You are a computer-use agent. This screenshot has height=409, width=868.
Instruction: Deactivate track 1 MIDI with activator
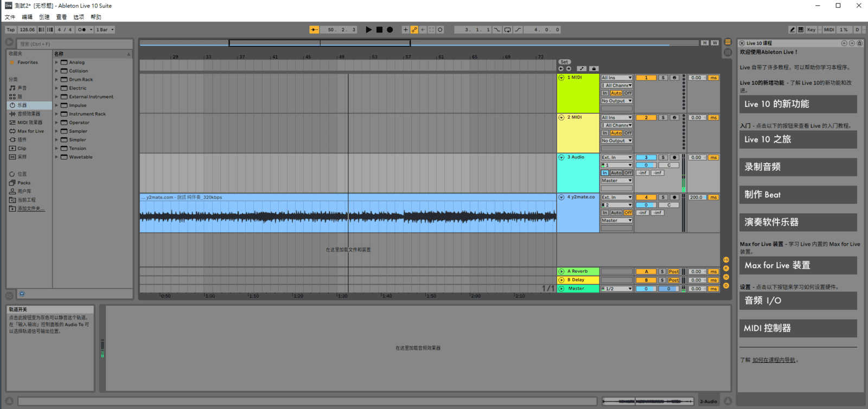[x=646, y=78]
